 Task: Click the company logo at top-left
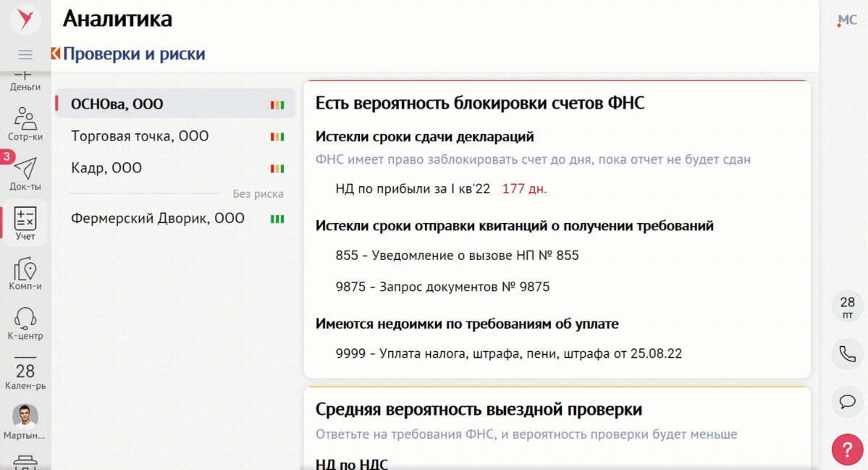pyautogui.click(x=25, y=20)
